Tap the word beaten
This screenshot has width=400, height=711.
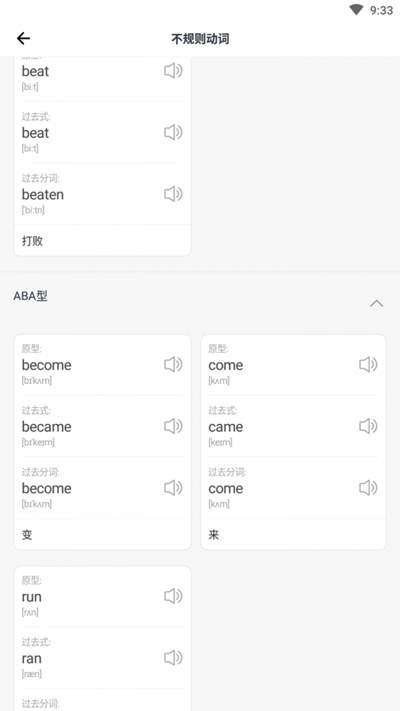43,195
